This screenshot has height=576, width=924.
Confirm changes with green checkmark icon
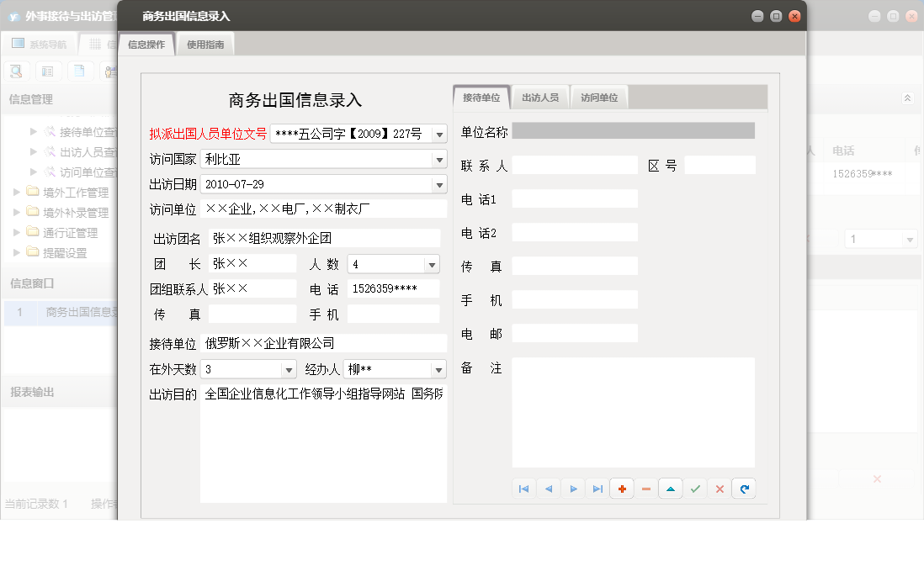click(695, 489)
